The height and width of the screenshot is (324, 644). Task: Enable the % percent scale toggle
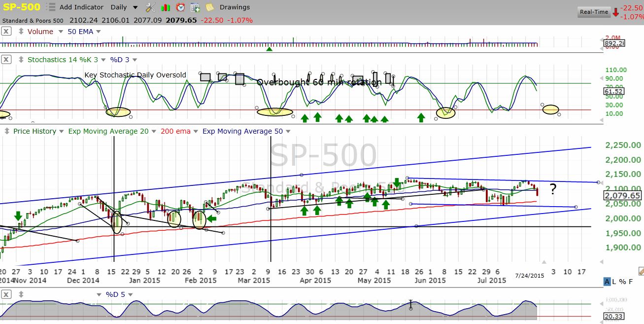(623, 282)
